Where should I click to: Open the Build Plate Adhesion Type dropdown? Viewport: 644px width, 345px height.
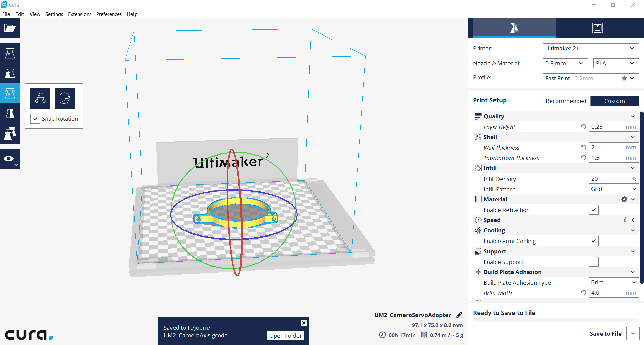(x=613, y=282)
